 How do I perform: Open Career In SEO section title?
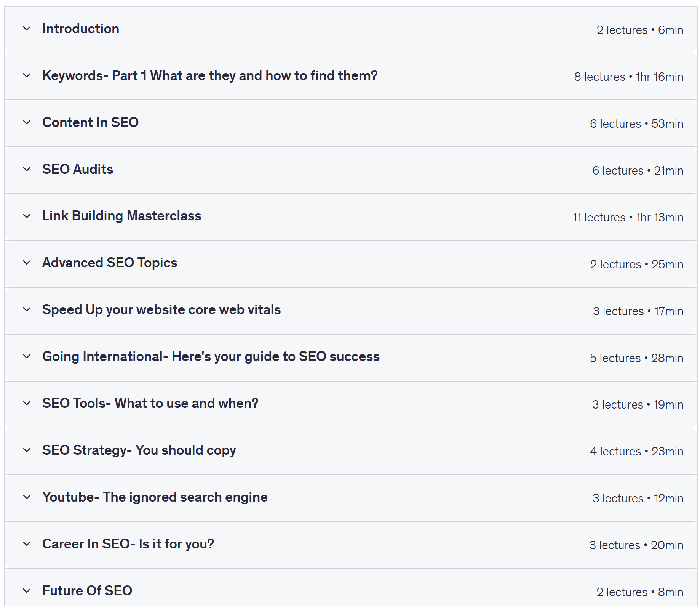click(x=128, y=544)
